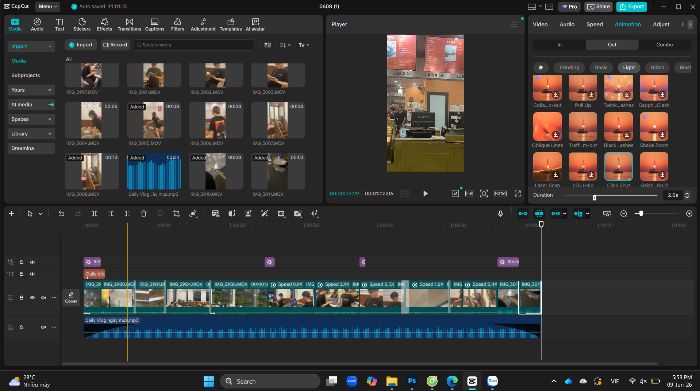
Task: Click the Delete trash icon in timeline toolbar
Action: tap(143, 214)
